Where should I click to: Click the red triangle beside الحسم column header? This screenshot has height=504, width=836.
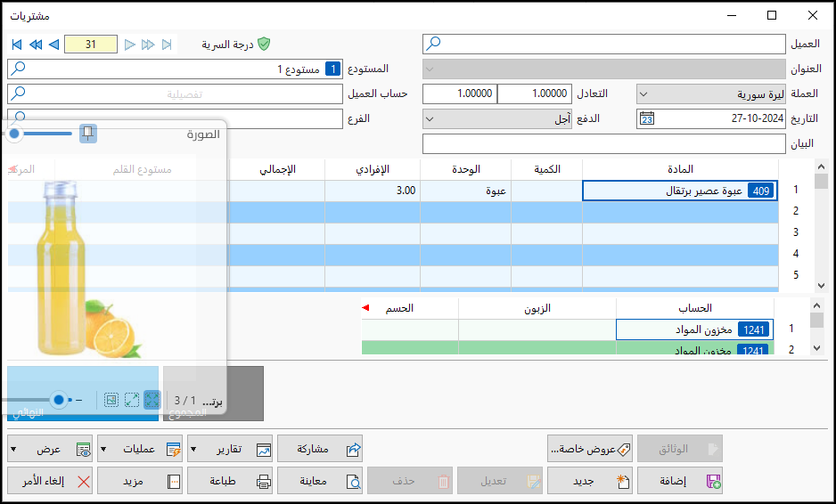pos(365,308)
